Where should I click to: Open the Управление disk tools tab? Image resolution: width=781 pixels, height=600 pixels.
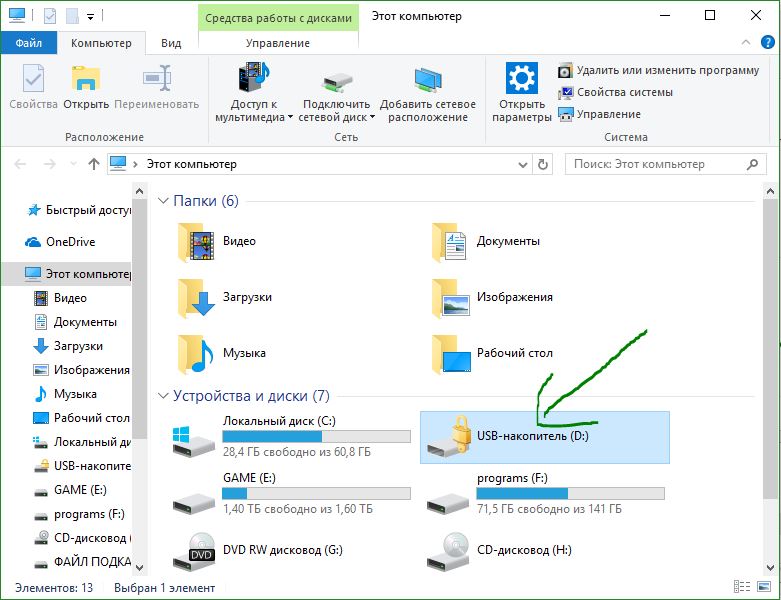278,43
